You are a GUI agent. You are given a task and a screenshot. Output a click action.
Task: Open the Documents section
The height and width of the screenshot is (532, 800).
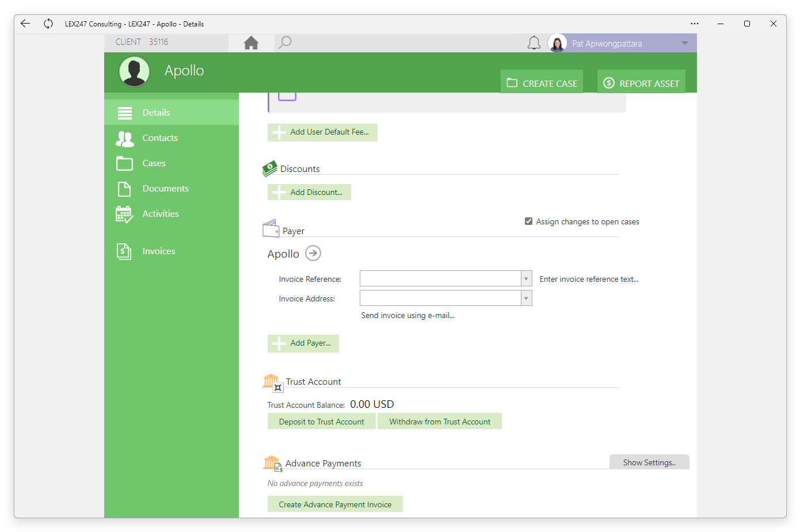coord(172,189)
